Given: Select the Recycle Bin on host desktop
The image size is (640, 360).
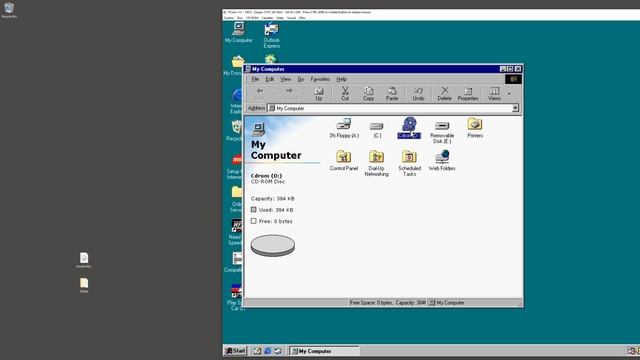Looking at the screenshot, I should point(9,10).
